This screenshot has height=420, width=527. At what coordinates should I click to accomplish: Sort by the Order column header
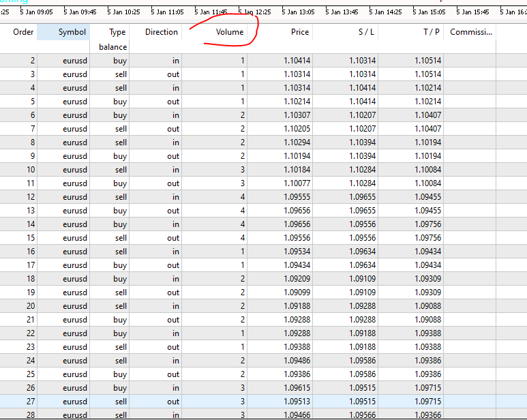pos(23,32)
